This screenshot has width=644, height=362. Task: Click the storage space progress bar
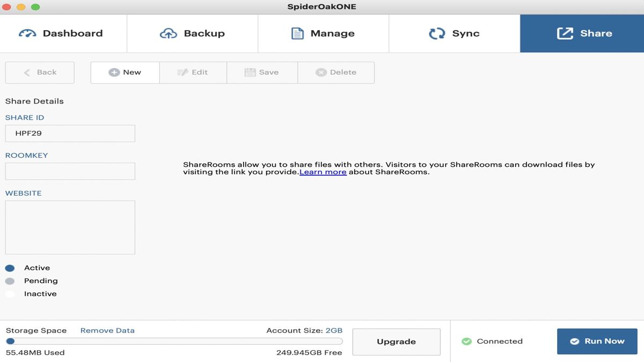(174, 341)
